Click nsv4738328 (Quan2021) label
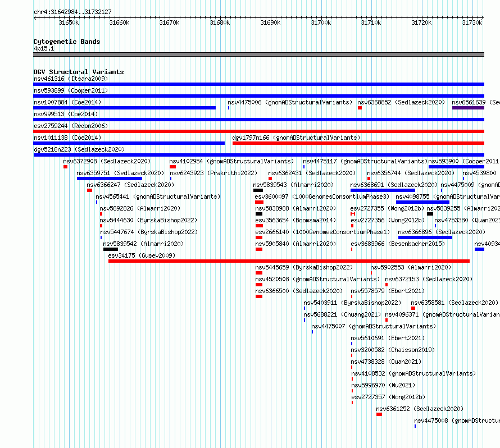 (386, 362)
